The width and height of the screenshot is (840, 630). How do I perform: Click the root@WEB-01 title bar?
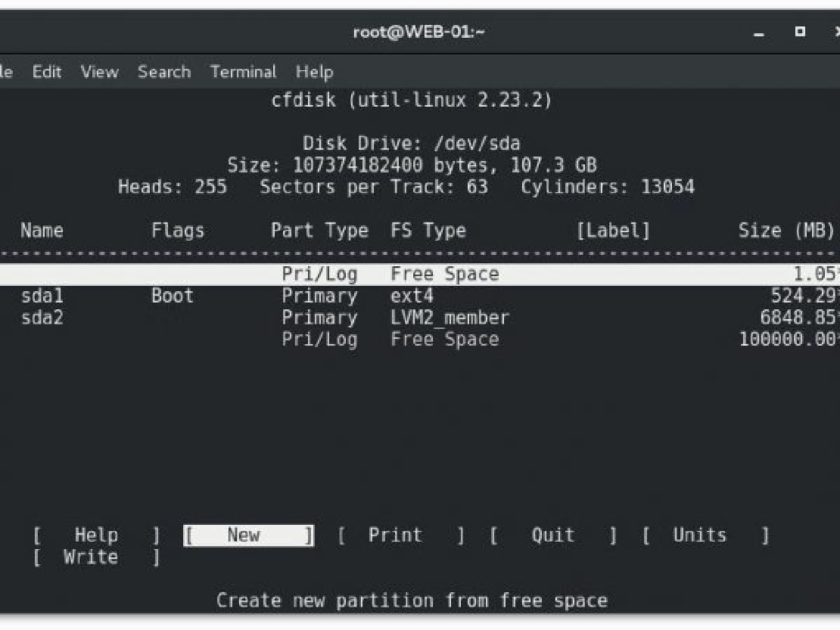coord(419,32)
